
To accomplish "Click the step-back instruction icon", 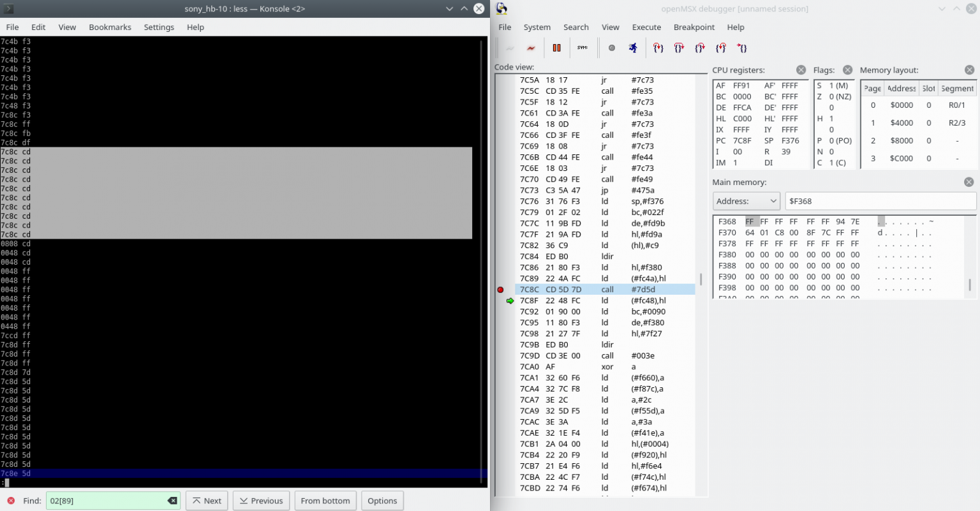I will pyautogui.click(x=722, y=47).
